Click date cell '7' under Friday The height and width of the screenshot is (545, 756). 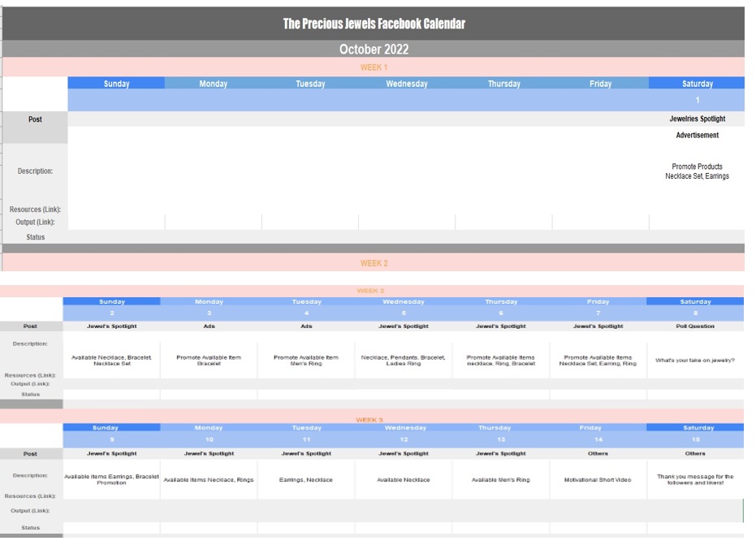click(x=598, y=313)
